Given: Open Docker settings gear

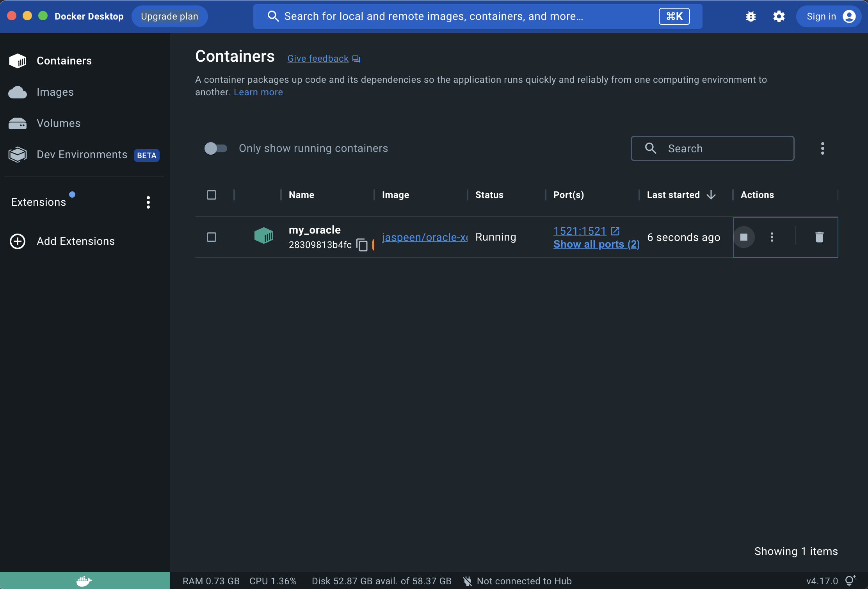Looking at the screenshot, I should click(779, 16).
